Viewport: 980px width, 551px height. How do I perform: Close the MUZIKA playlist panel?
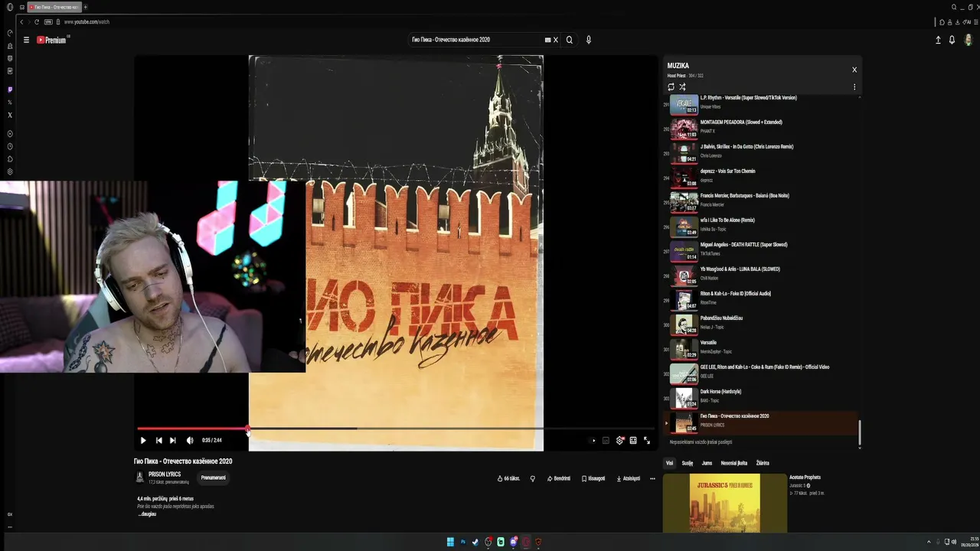tap(854, 70)
